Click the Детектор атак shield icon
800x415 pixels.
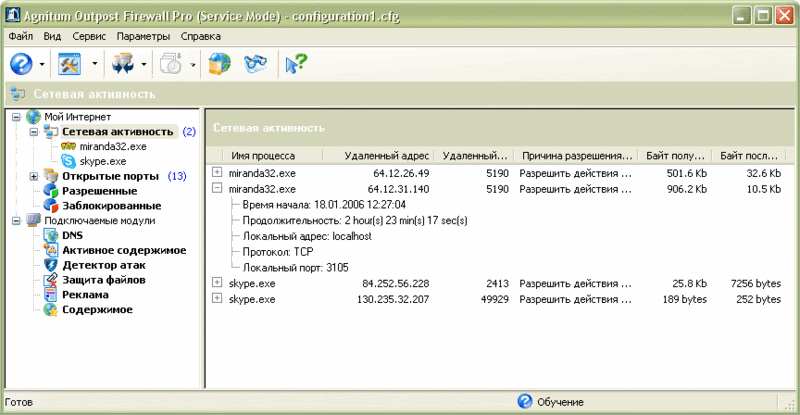[51, 265]
